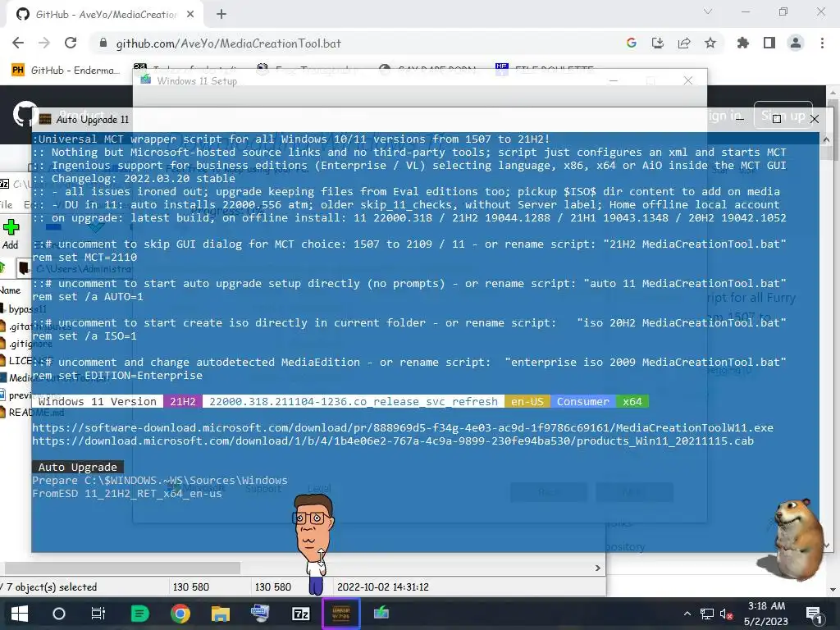Open the FILE ROULETTE bookmark
840x630 pixels.
tap(546, 69)
